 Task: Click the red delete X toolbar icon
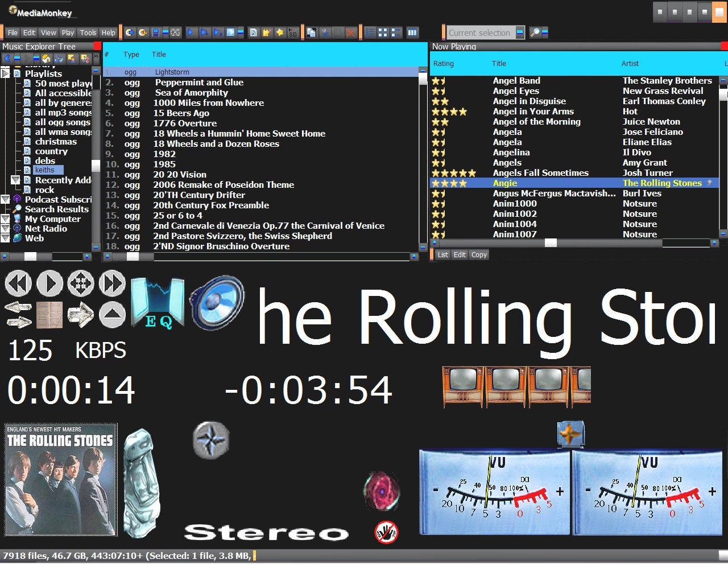pos(351,32)
